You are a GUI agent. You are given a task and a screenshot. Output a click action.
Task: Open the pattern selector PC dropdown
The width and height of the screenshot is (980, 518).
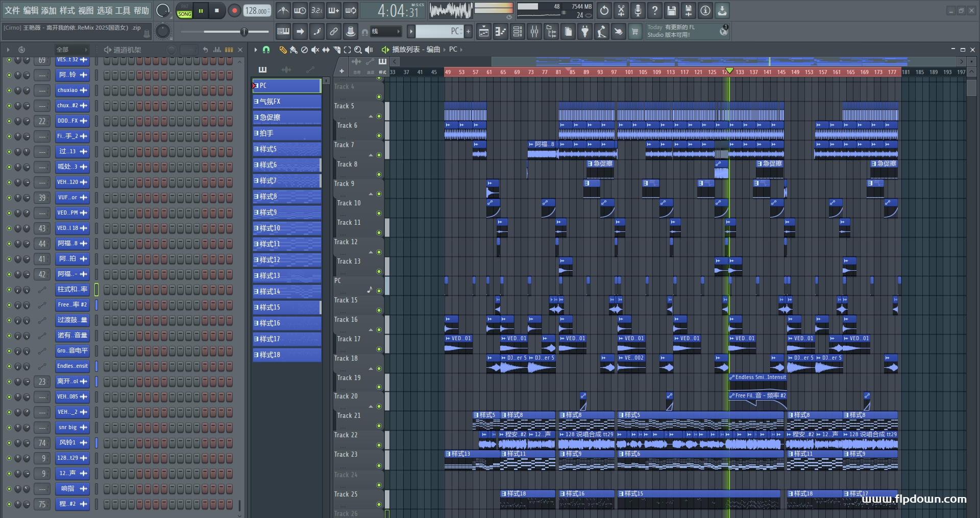(x=439, y=32)
